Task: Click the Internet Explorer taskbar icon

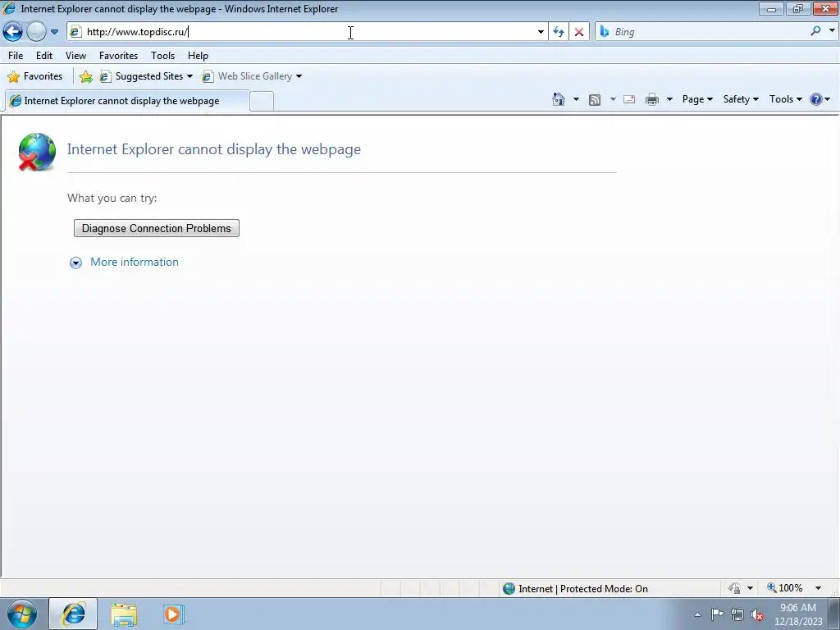Action: click(73, 614)
